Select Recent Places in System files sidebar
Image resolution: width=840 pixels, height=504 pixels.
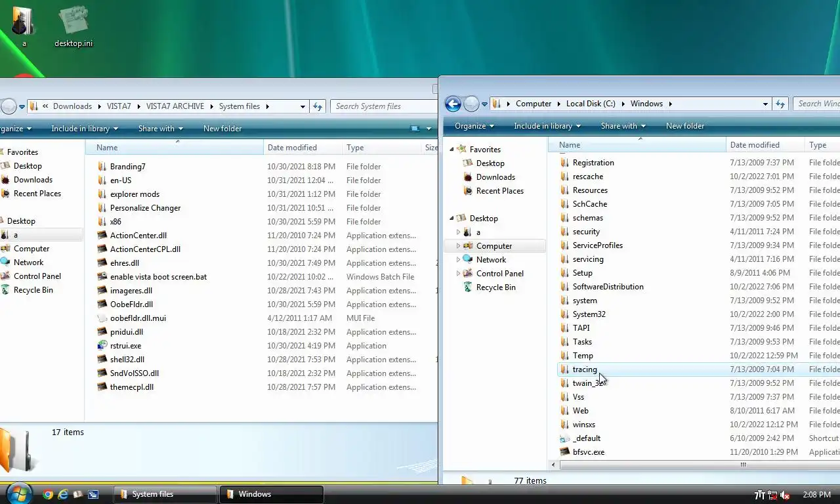[37, 194]
